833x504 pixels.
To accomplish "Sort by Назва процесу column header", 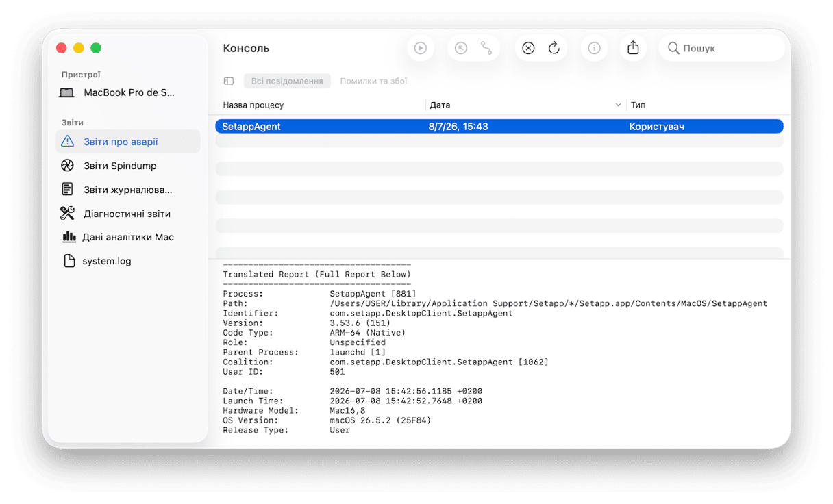I will click(x=253, y=105).
